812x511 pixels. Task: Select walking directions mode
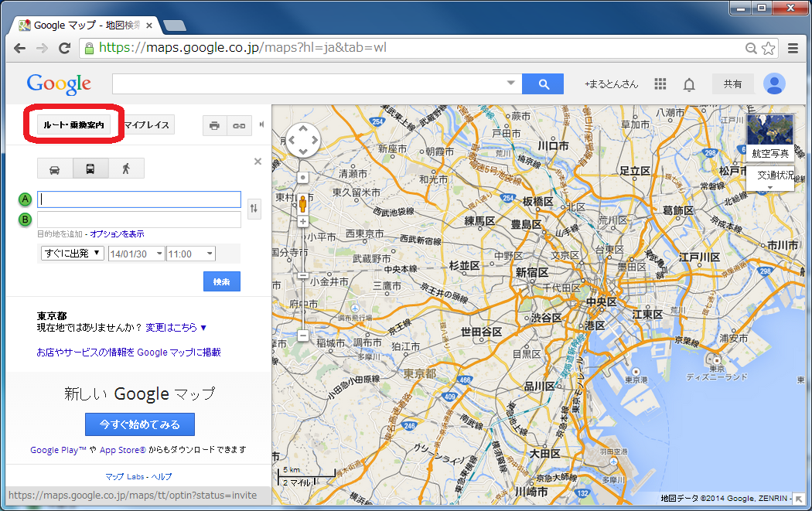(126, 169)
